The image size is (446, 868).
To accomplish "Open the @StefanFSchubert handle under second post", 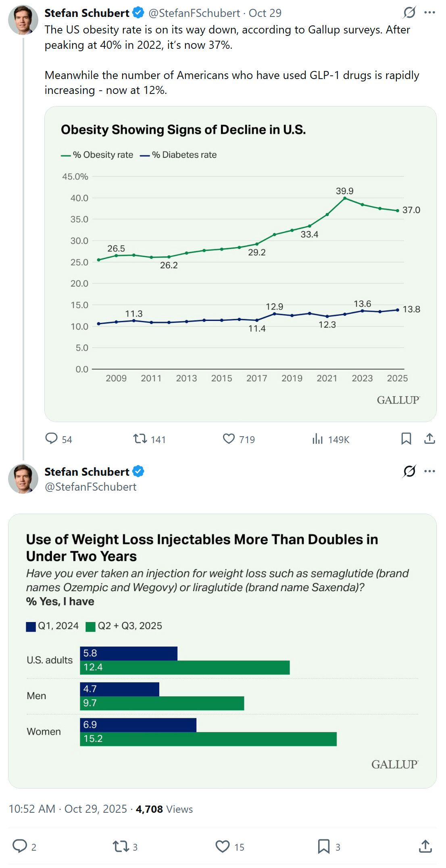I will (91, 487).
